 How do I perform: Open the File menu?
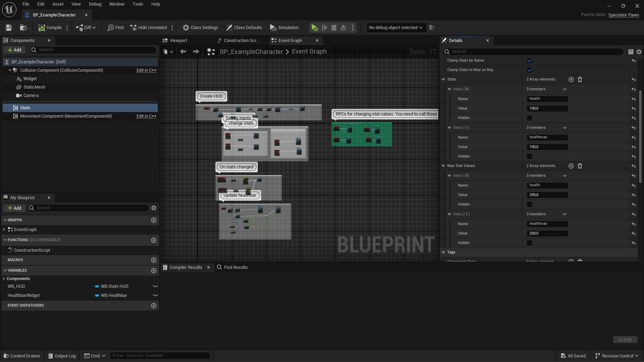point(26,4)
